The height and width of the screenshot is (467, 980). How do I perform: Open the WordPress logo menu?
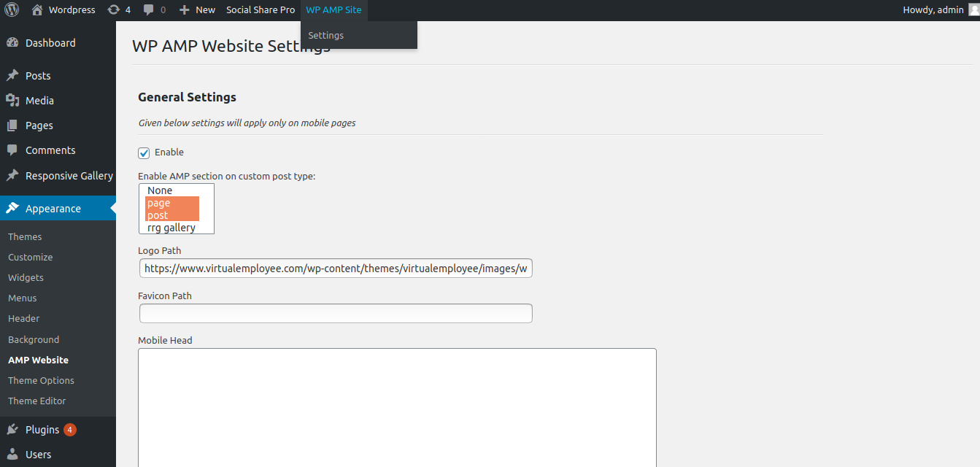12,10
